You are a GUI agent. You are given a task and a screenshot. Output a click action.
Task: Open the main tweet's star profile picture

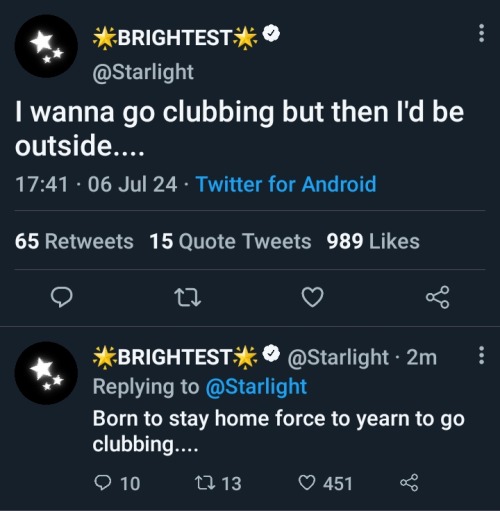click(46, 46)
